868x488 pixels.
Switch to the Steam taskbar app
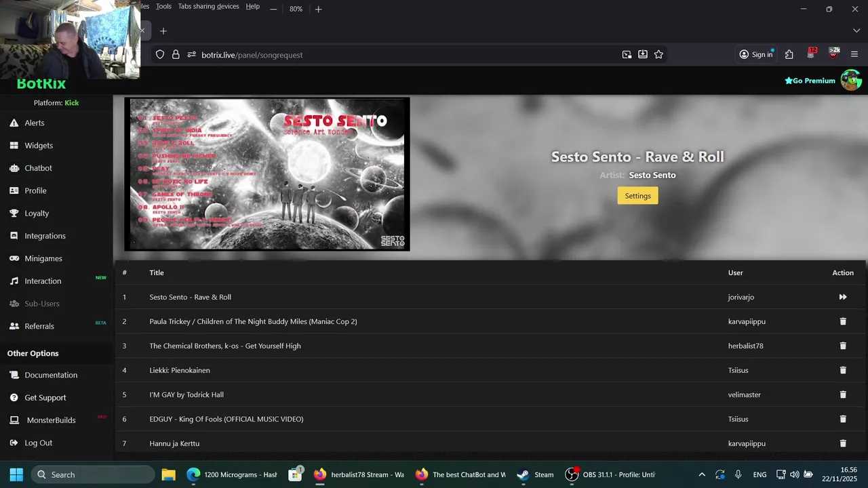tap(536, 474)
